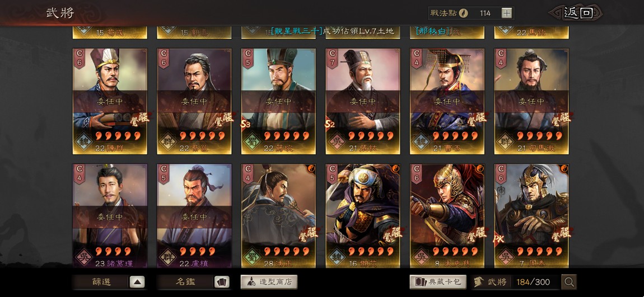Open the 鄧艾 general card
This screenshot has width=644, height=297.
pos(363,216)
